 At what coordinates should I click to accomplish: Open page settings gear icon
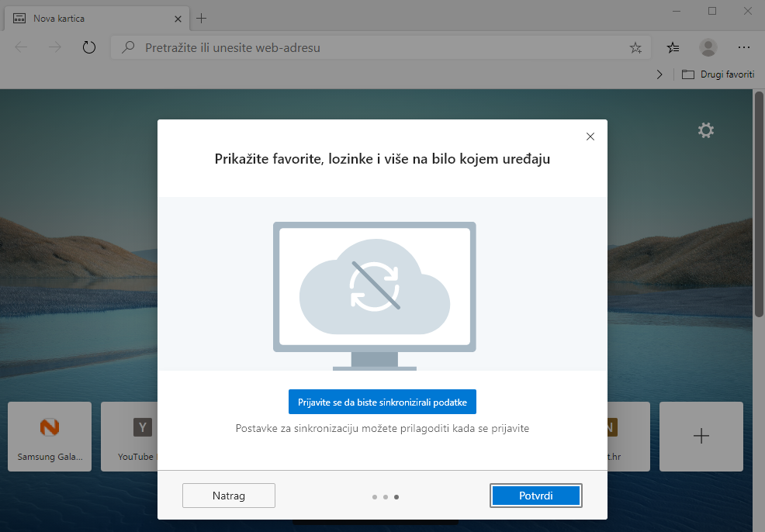pyautogui.click(x=705, y=130)
